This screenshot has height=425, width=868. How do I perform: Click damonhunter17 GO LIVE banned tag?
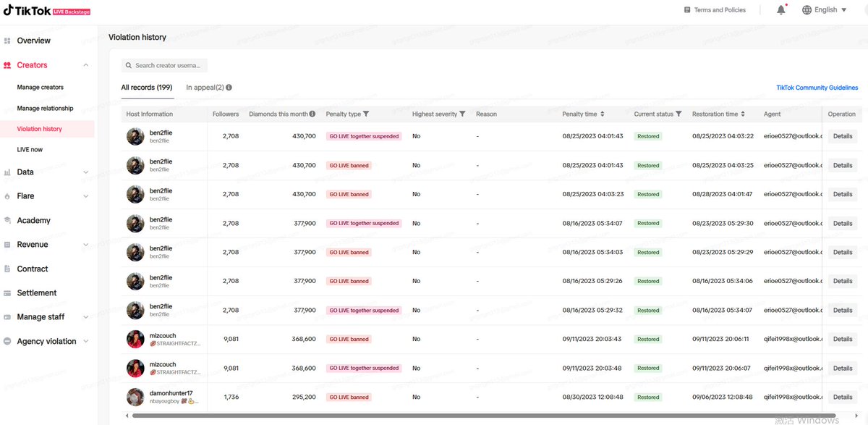click(349, 397)
